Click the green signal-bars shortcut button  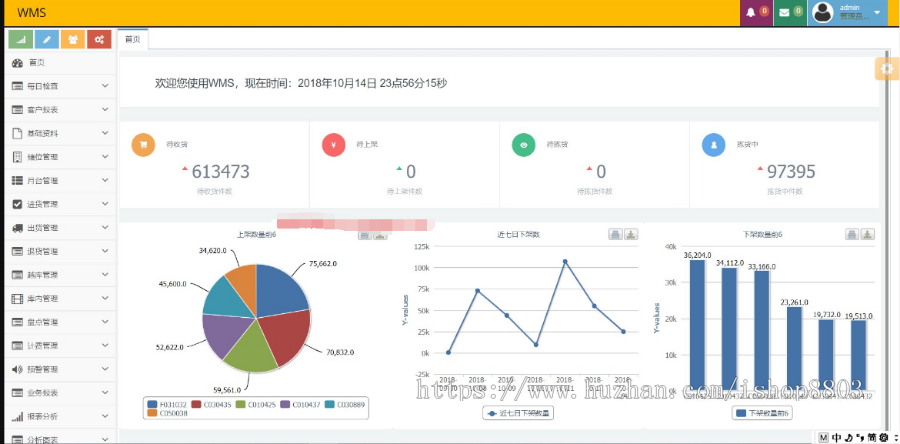tap(21, 39)
